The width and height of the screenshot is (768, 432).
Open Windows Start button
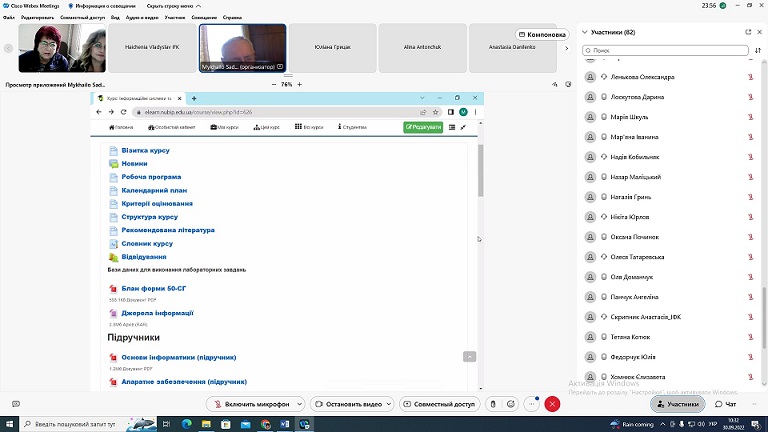(9, 424)
